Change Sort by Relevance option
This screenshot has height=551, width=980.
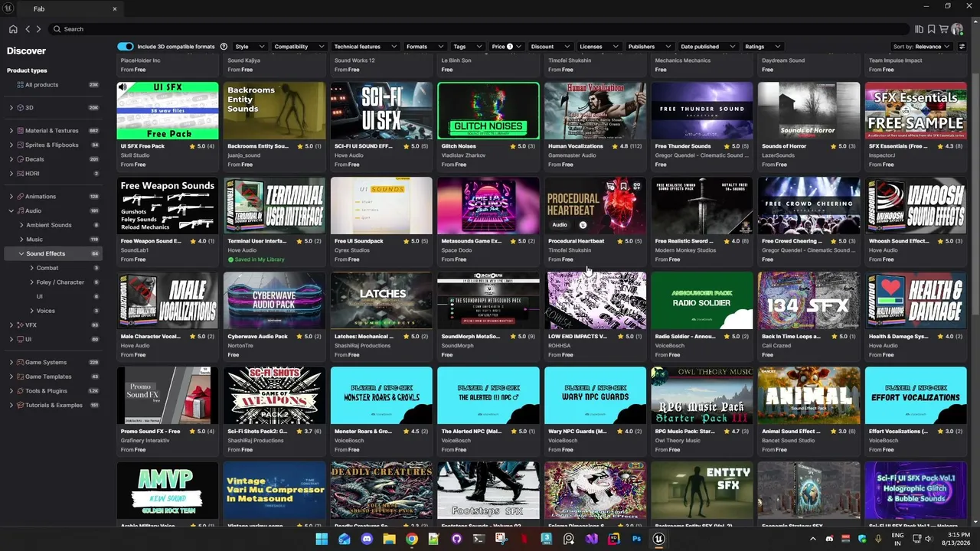tap(922, 47)
